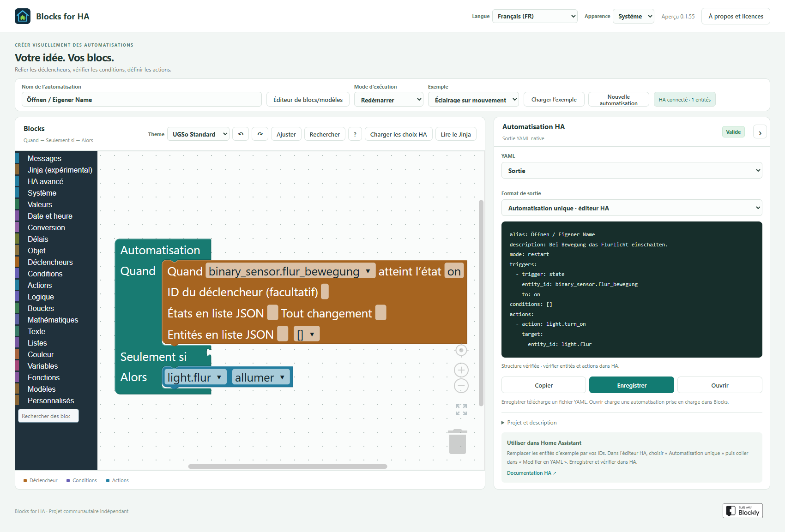Open the Langue dropdown set to Français
This screenshot has width=785, height=532.
pos(535,16)
